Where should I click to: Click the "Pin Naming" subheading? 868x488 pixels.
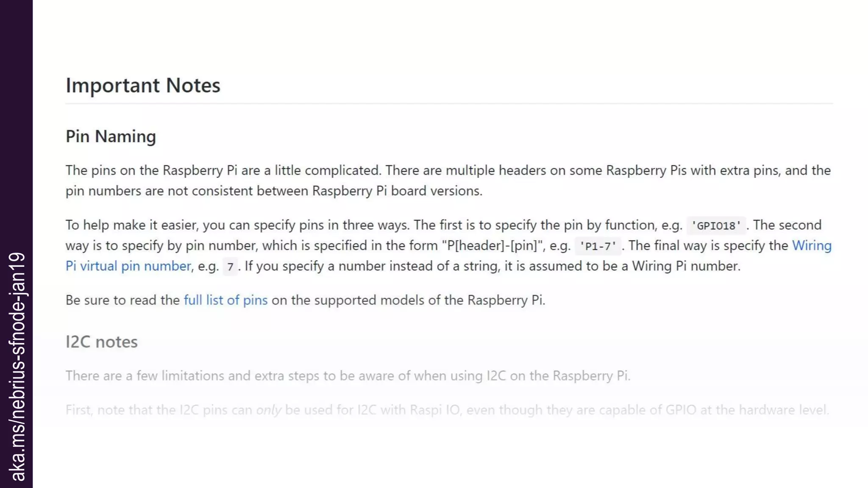point(111,136)
